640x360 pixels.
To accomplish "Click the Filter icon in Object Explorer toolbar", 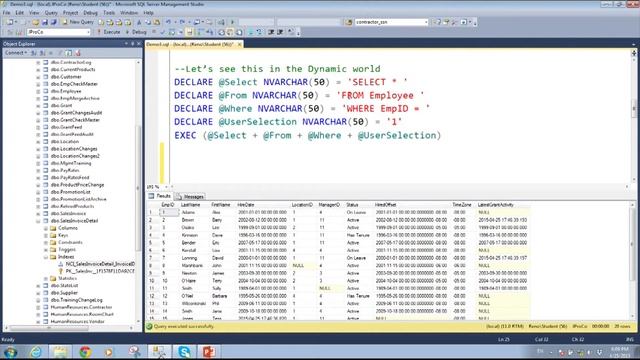I will pyautogui.click(x=60, y=53).
